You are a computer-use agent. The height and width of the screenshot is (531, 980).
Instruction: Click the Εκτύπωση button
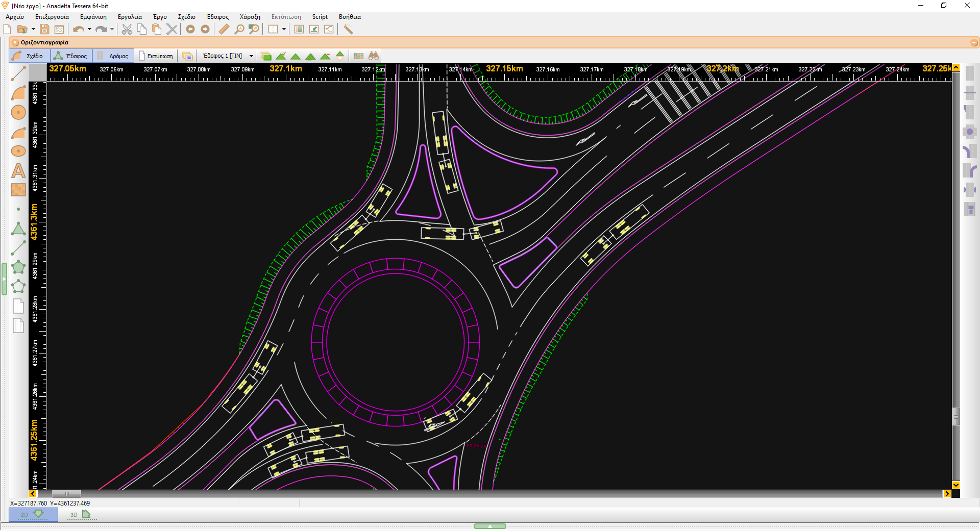(x=156, y=56)
